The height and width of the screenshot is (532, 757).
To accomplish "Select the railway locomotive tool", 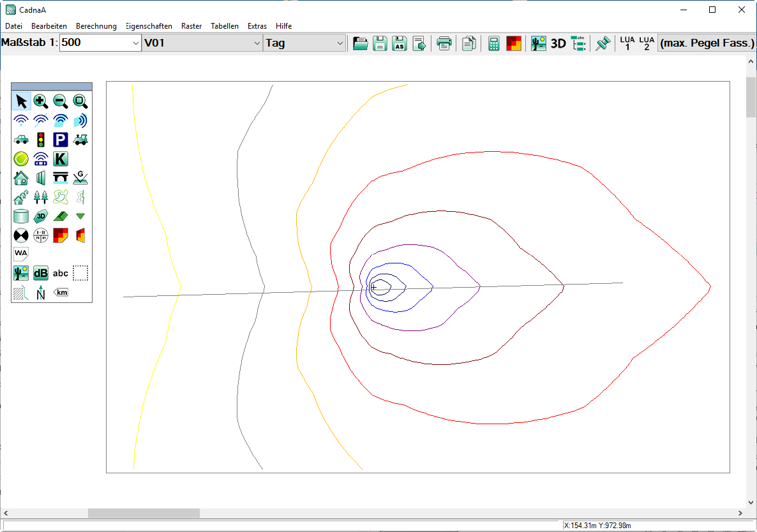I will point(80,140).
